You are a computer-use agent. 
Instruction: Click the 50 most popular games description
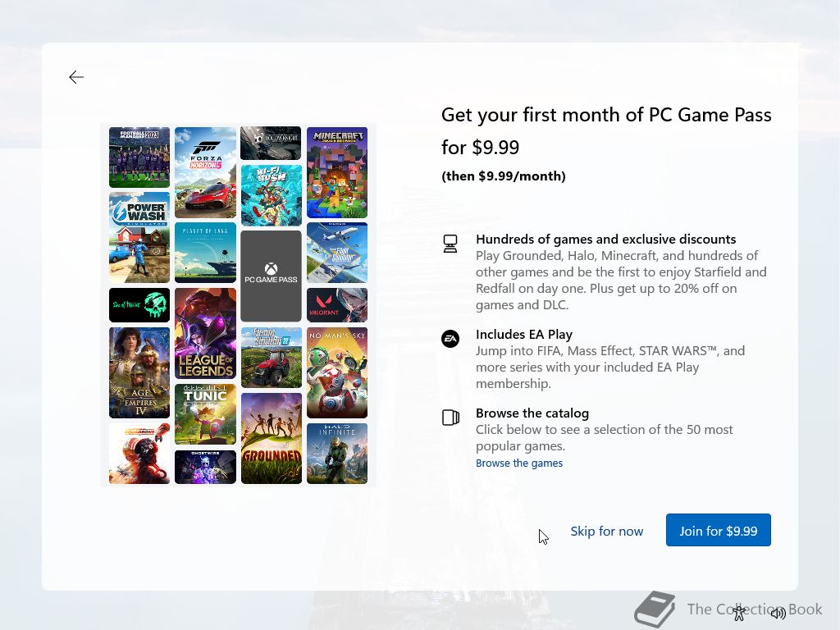(605, 438)
